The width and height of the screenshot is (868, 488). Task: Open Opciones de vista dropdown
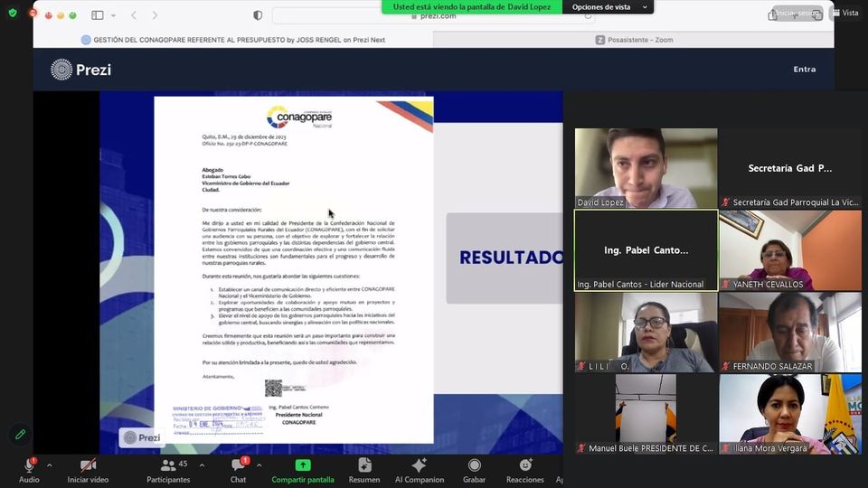(x=608, y=7)
